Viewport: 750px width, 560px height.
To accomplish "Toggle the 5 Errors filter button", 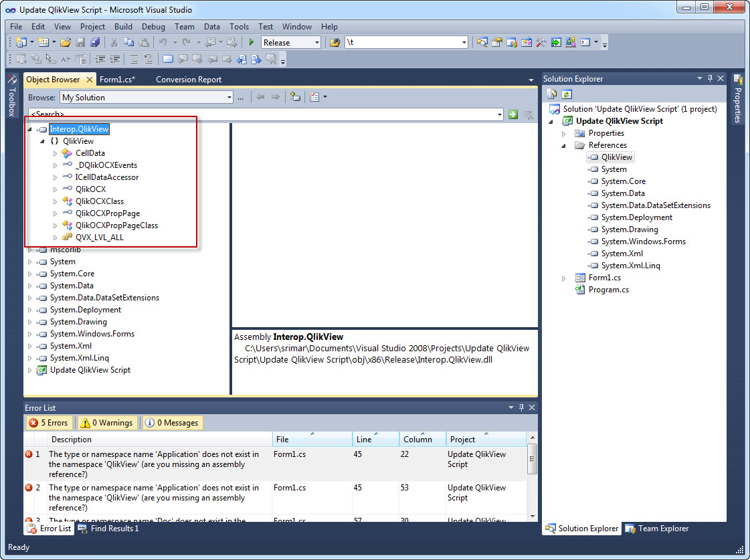I will pos(49,423).
